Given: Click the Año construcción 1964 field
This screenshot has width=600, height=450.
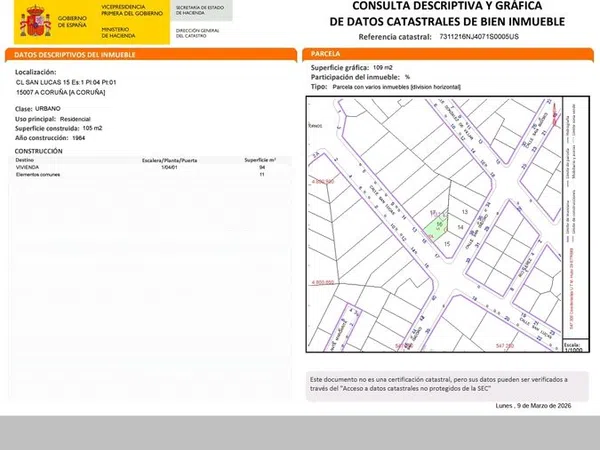Looking at the screenshot, I should [x=51, y=136].
